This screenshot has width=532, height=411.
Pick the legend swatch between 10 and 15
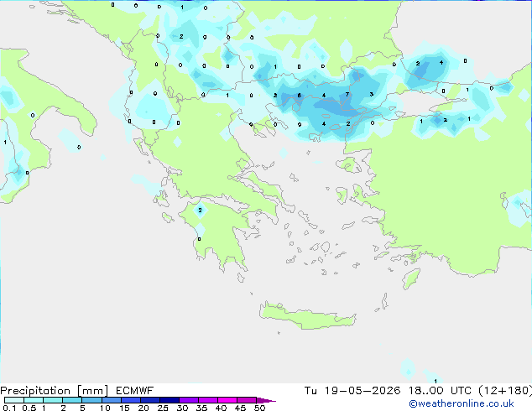click(x=112, y=400)
